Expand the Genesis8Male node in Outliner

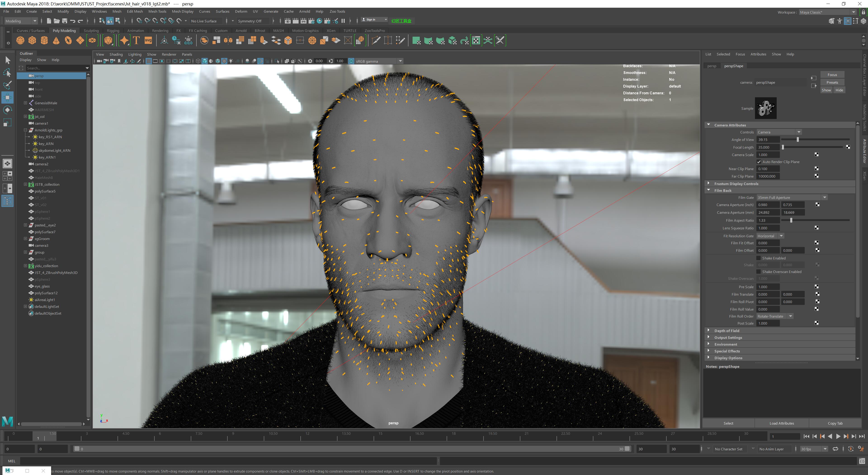(25, 103)
